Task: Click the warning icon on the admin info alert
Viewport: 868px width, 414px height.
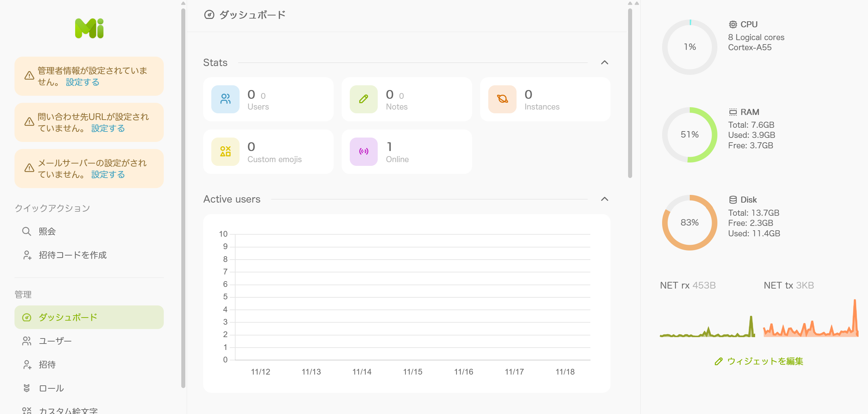Action: tap(29, 76)
